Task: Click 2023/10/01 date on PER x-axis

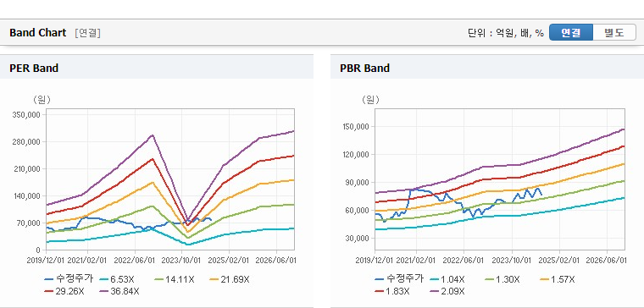Action: click(x=181, y=261)
